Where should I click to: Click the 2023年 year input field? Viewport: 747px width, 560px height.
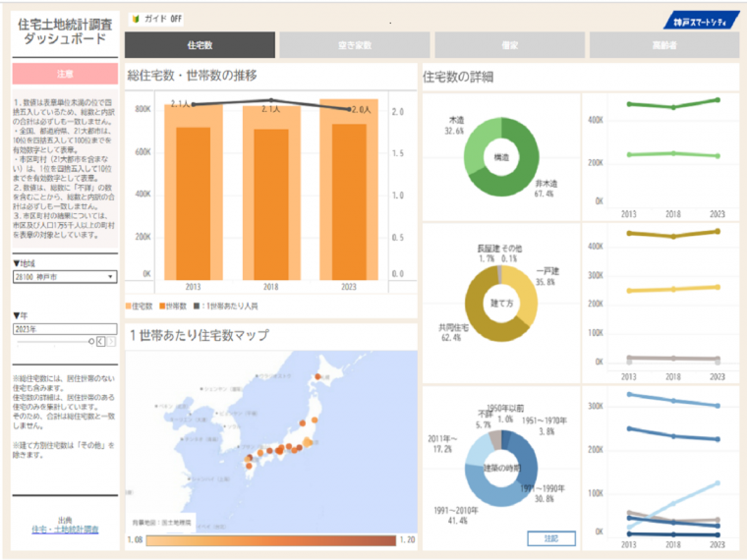[x=65, y=329]
